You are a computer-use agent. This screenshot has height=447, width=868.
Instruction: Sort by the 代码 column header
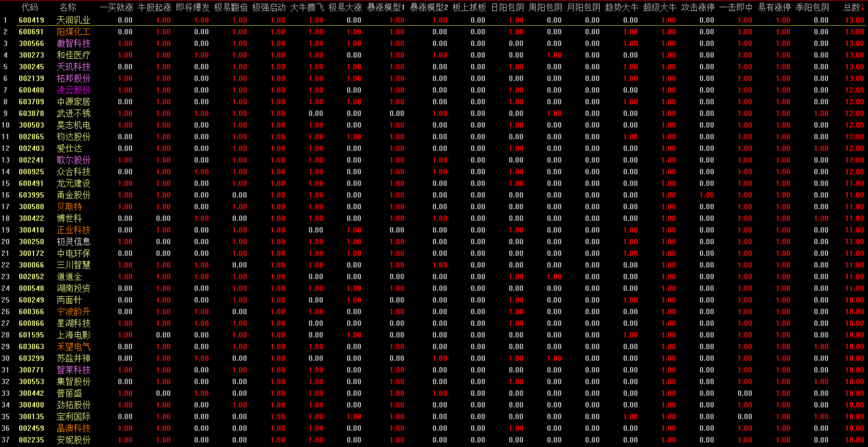coord(29,7)
